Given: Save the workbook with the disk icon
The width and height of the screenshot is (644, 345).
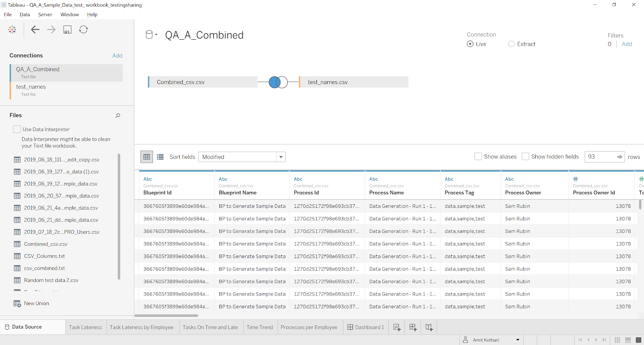Looking at the screenshot, I should coord(67,29).
